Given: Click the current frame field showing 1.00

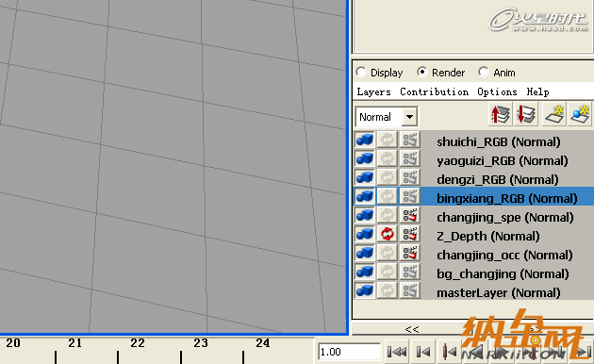Looking at the screenshot, I should click(349, 352).
